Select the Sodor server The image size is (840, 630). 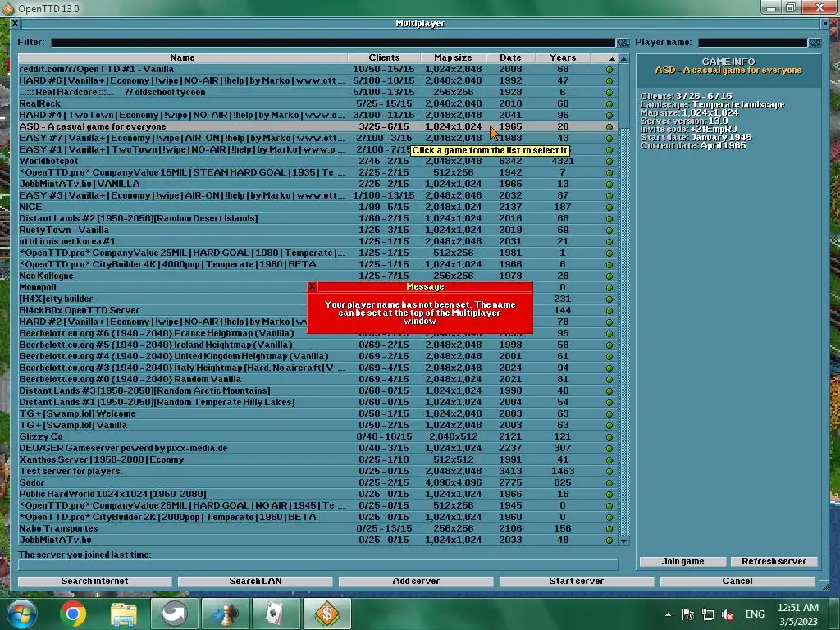click(317, 482)
